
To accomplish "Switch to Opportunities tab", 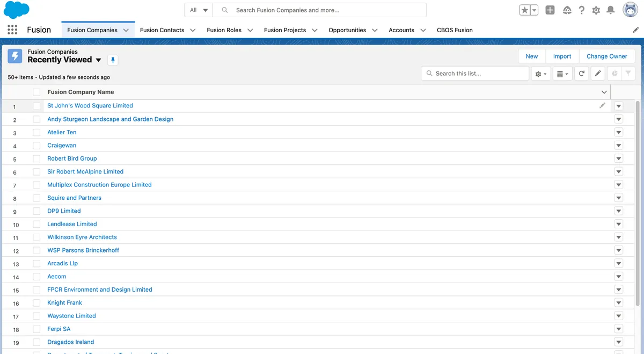I will [347, 30].
